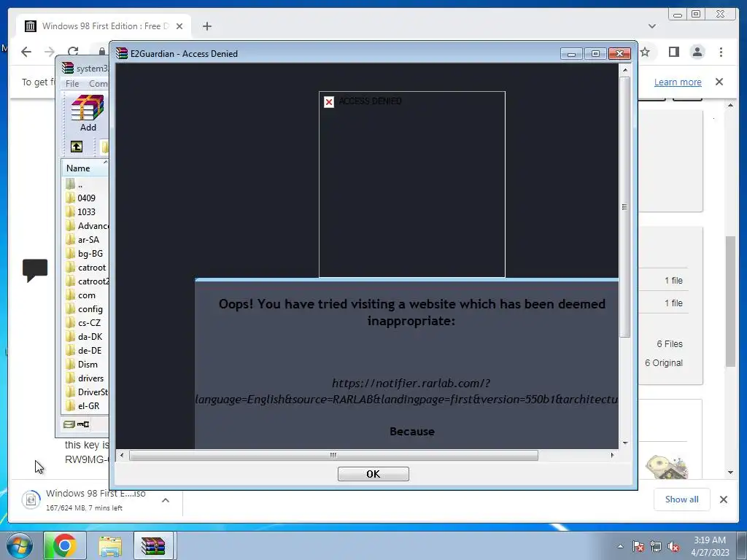Open the Windows Start button

[19, 545]
